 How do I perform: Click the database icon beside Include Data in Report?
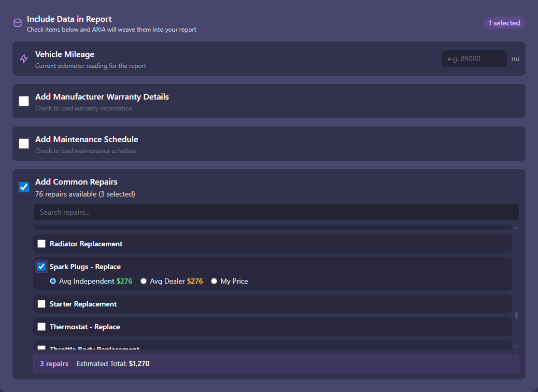pyautogui.click(x=18, y=23)
